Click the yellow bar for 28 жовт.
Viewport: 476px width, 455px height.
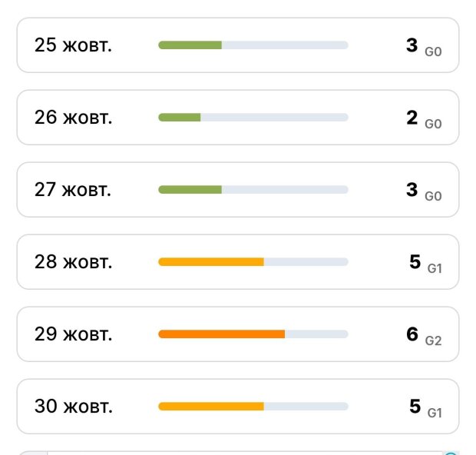[x=211, y=262]
